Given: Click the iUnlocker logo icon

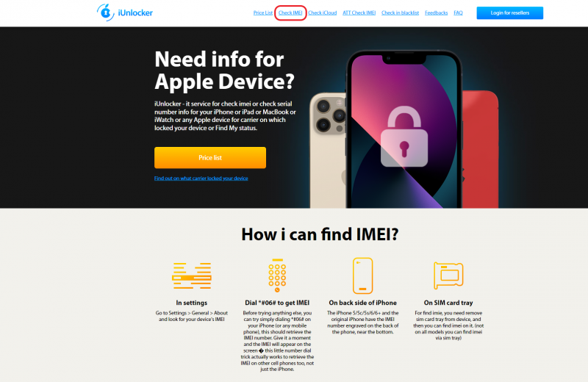Looking at the screenshot, I should click(x=105, y=12).
